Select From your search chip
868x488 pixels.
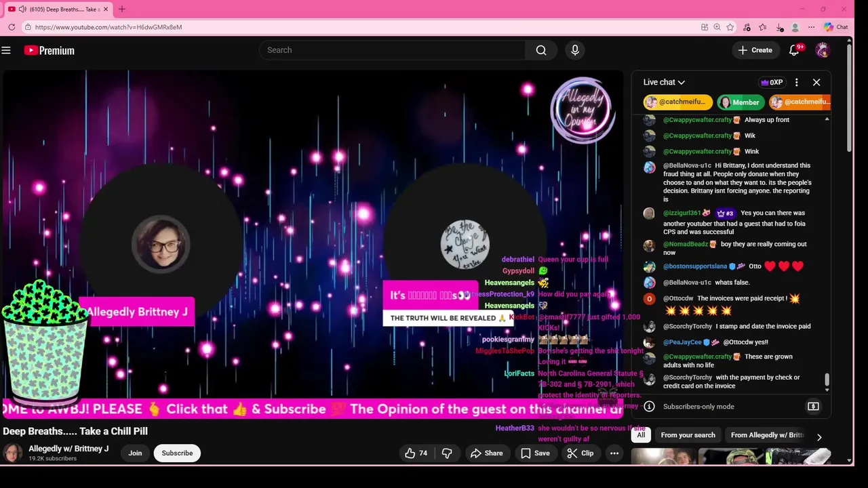click(x=688, y=435)
